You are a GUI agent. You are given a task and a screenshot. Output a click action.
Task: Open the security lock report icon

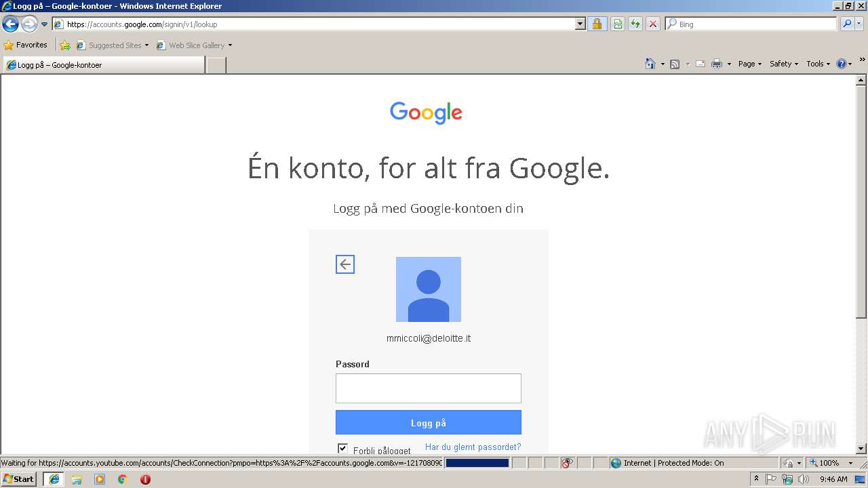tap(597, 24)
